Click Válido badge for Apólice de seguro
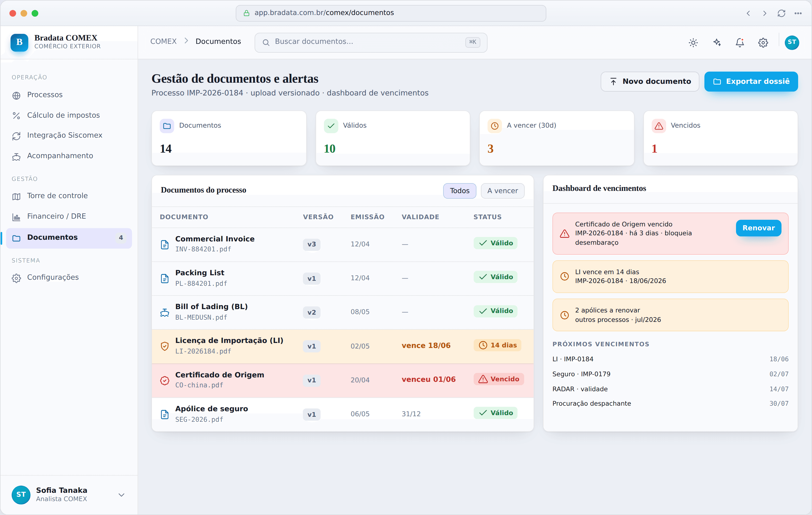This screenshot has height=515, width=812. point(495,413)
